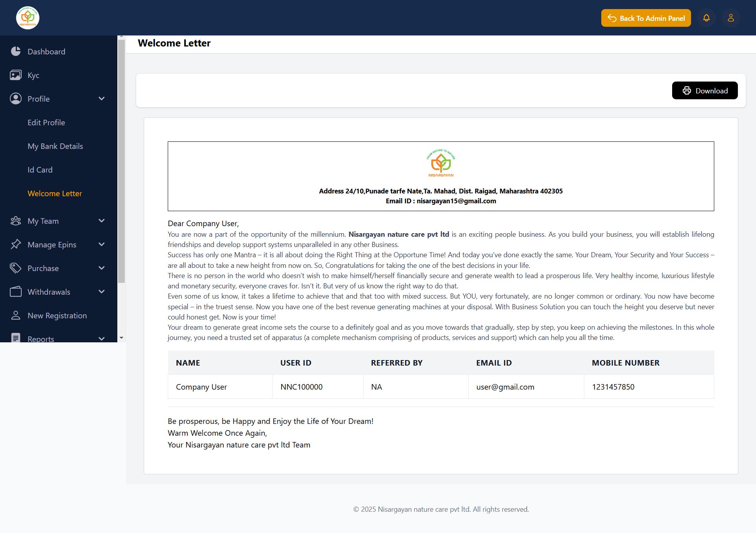Click the Nisargayan logo in the letter header
756x533 pixels.
441,163
